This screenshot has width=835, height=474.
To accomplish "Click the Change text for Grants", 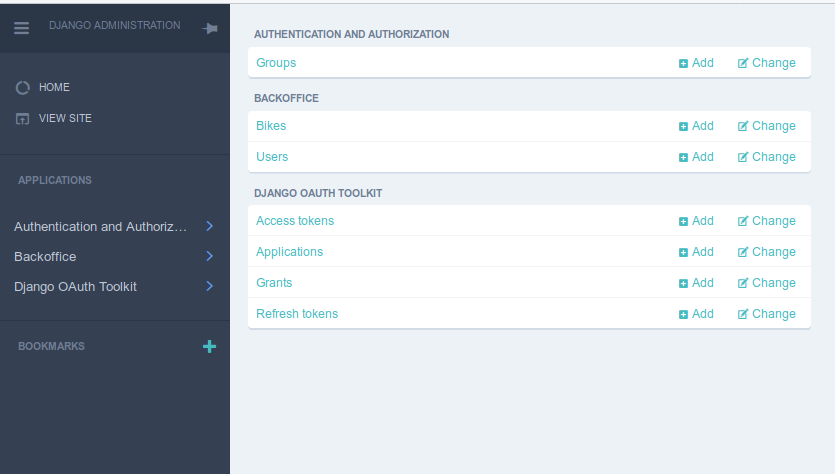I will [x=774, y=282].
